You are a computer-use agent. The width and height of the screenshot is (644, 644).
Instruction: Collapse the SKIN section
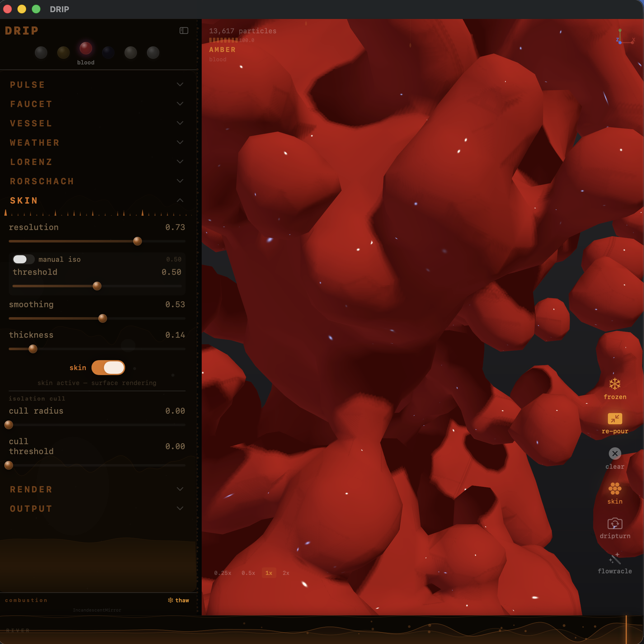[x=180, y=200]
